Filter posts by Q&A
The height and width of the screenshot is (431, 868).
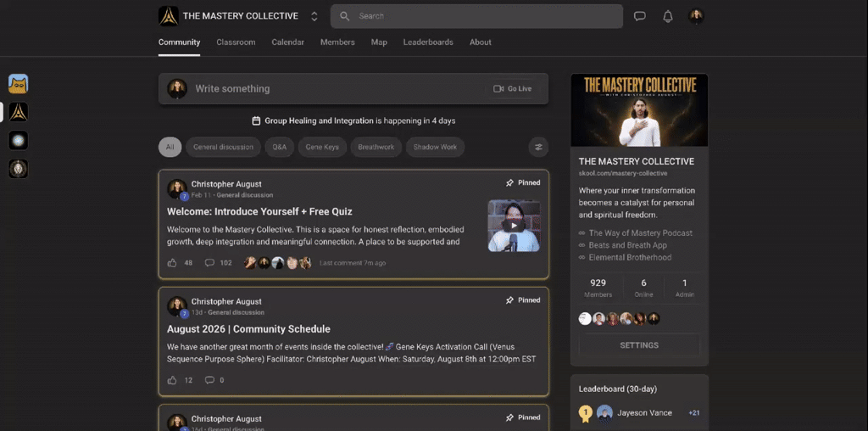[280, 147]
